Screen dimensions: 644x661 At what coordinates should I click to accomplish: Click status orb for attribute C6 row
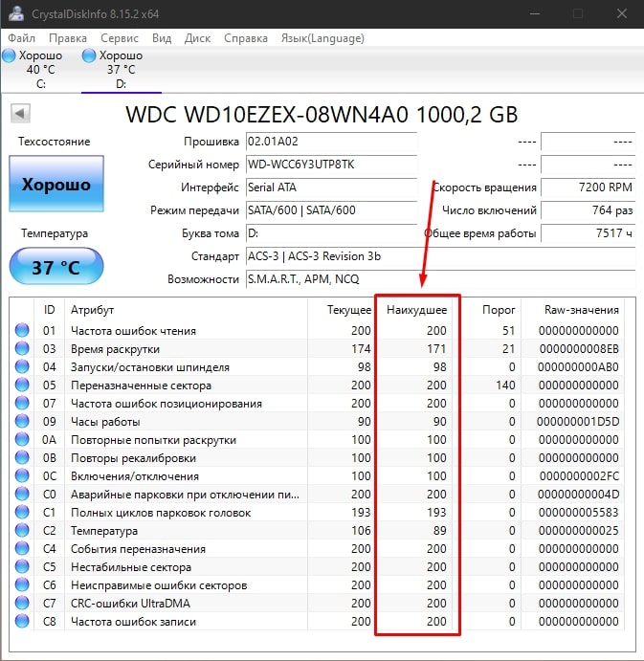(22, 584)
